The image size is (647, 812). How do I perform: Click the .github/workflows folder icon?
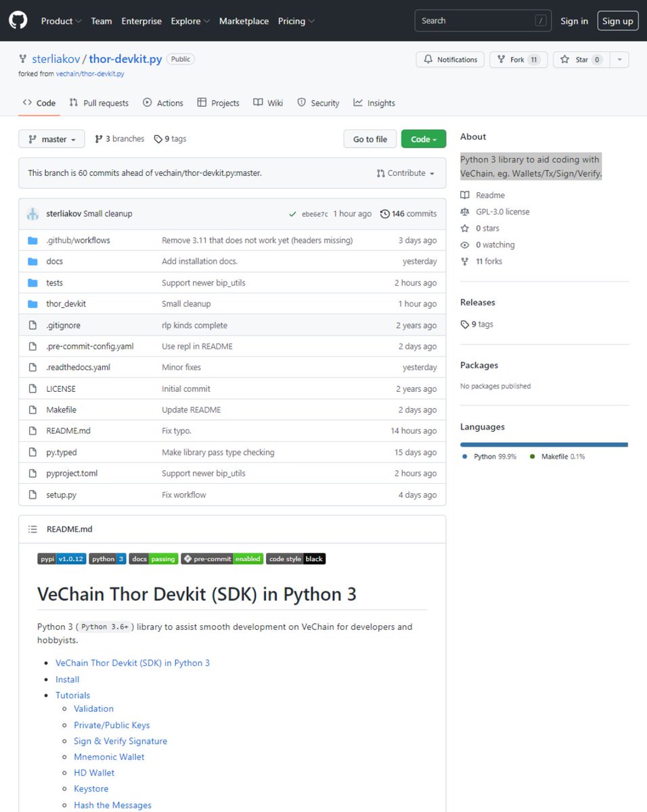pos(32,240)
